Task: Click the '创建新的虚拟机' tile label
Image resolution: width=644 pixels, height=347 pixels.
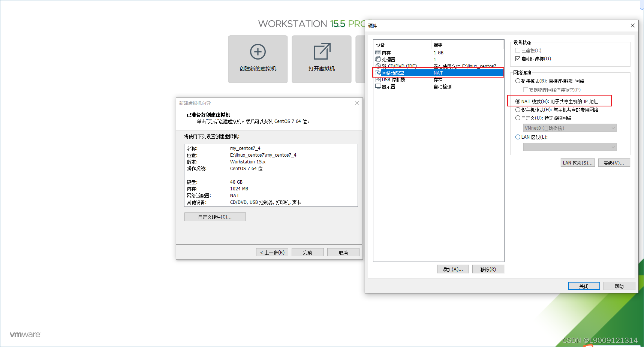Action: [258, 69]
